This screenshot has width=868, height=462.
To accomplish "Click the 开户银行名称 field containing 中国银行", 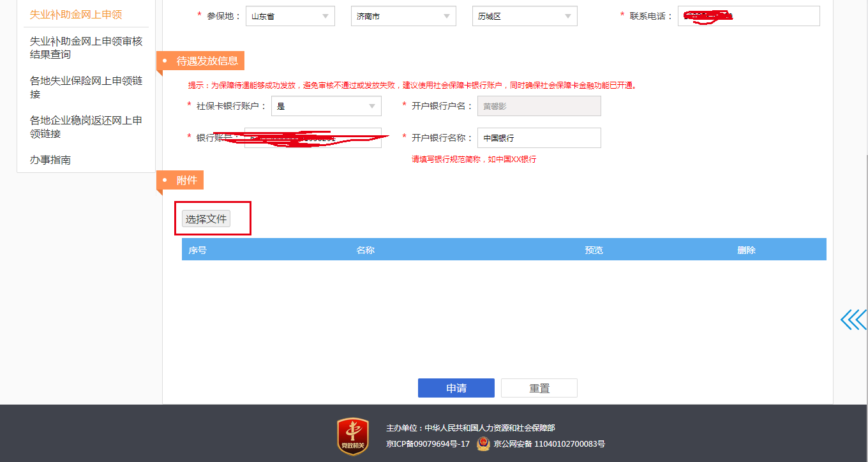I will pos(539,138).
